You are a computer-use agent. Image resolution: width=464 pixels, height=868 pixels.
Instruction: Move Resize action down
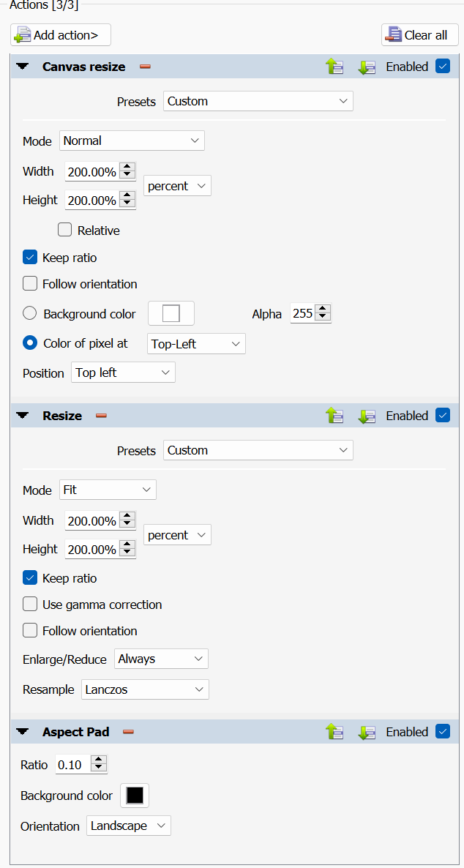click(366, 416)
